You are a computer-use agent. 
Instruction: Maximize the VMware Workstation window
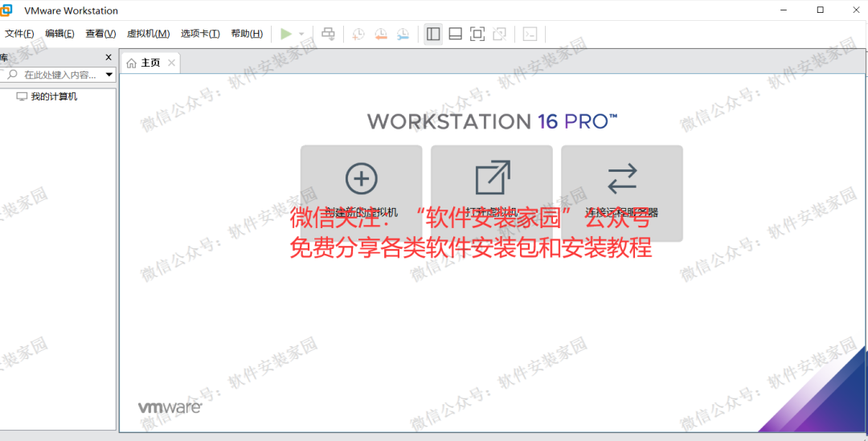[x=821, y=10]
